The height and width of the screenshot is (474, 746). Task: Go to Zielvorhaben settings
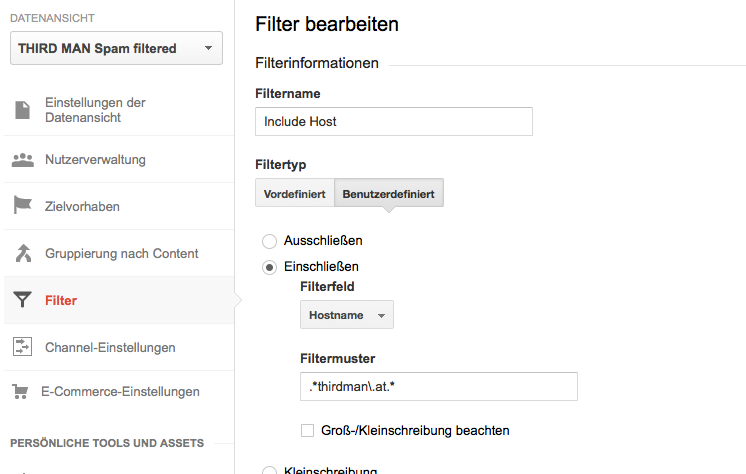82,207
